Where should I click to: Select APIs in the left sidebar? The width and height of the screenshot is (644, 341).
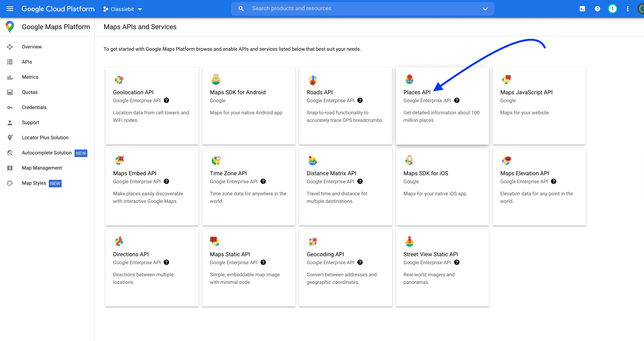coord(27,62)
